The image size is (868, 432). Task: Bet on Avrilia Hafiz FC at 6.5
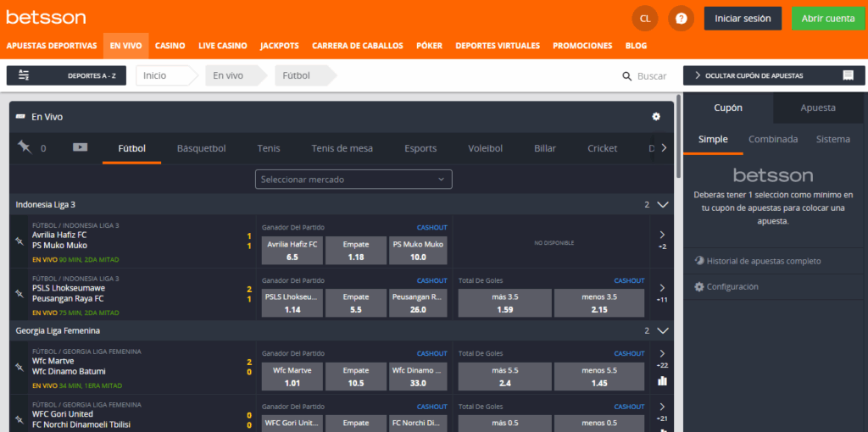coord(292,251)
